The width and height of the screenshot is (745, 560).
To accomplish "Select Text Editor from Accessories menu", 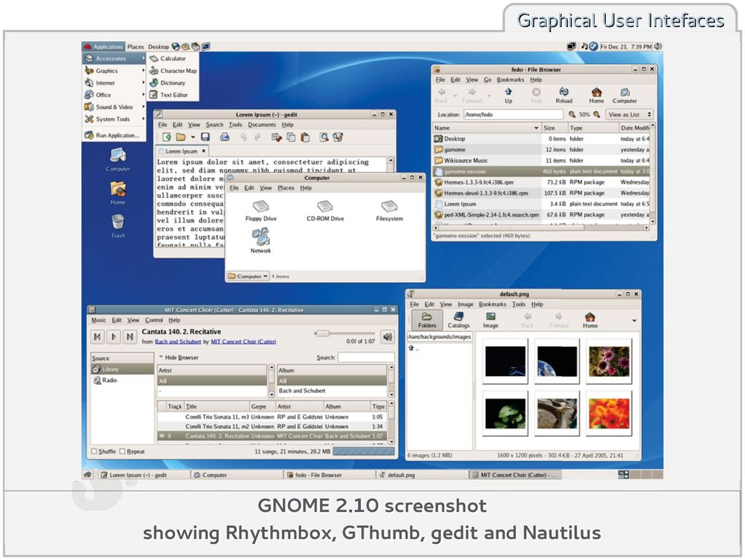I will point(173,95).
